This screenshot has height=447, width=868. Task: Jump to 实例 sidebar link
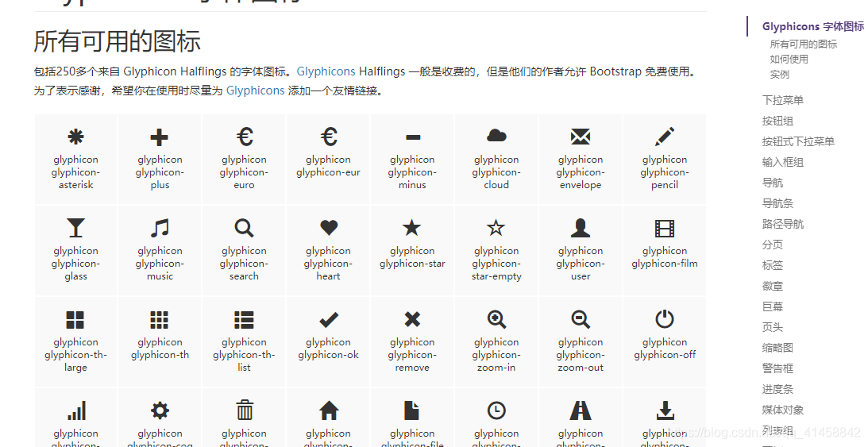pos(779,74)
